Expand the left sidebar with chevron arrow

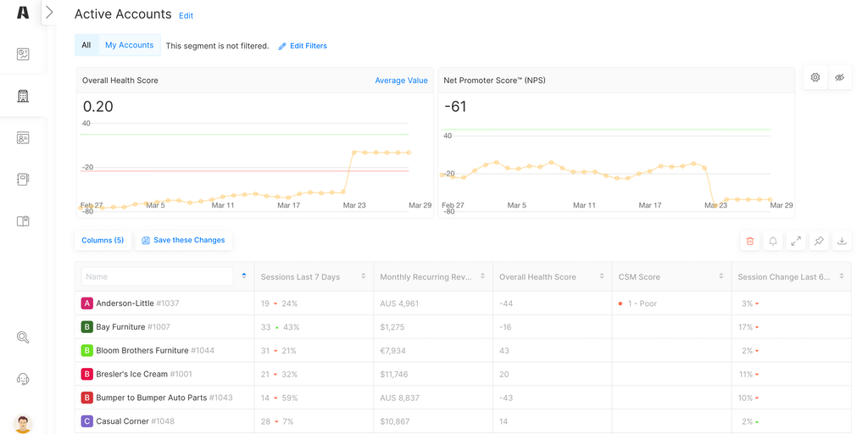coord(49,13)
